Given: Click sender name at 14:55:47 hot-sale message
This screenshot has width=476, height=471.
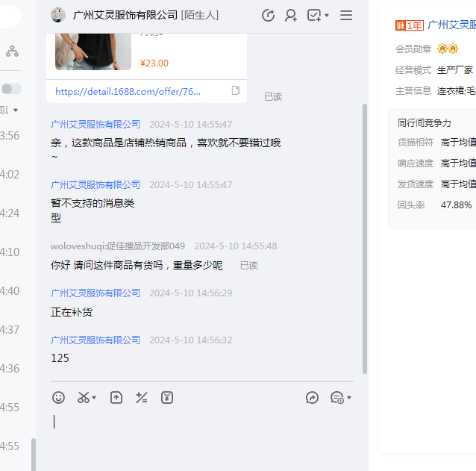Looking at the screenshot, I should [x=95, y=124].
